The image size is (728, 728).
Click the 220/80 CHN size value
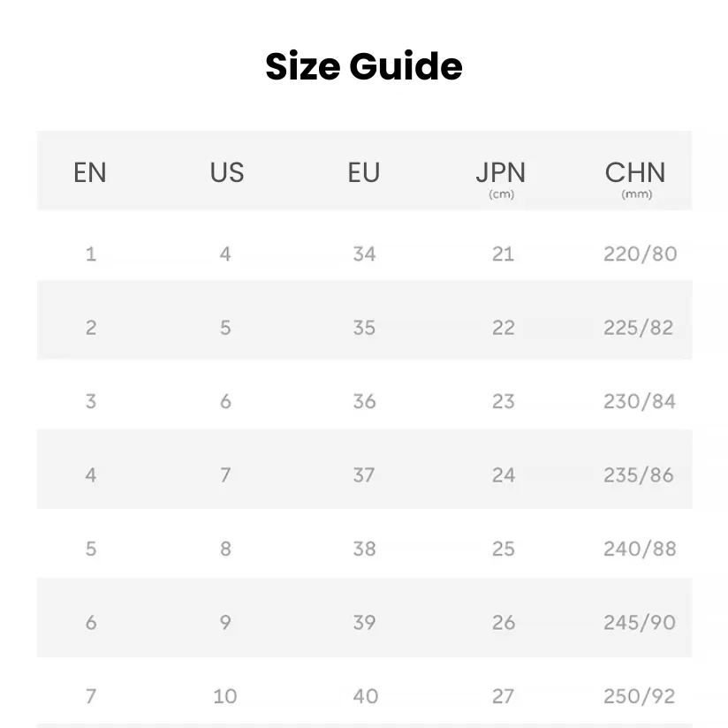[641, 254]
